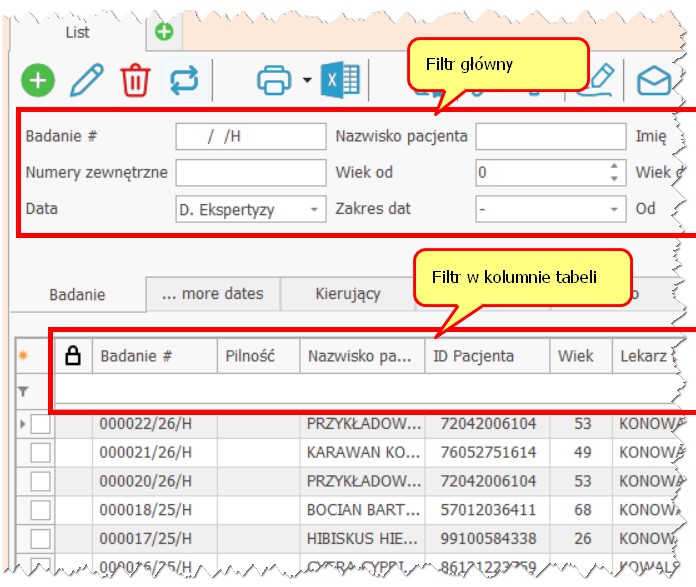Tick checkbox for row 000022/26/H

[x=40, y=424]
